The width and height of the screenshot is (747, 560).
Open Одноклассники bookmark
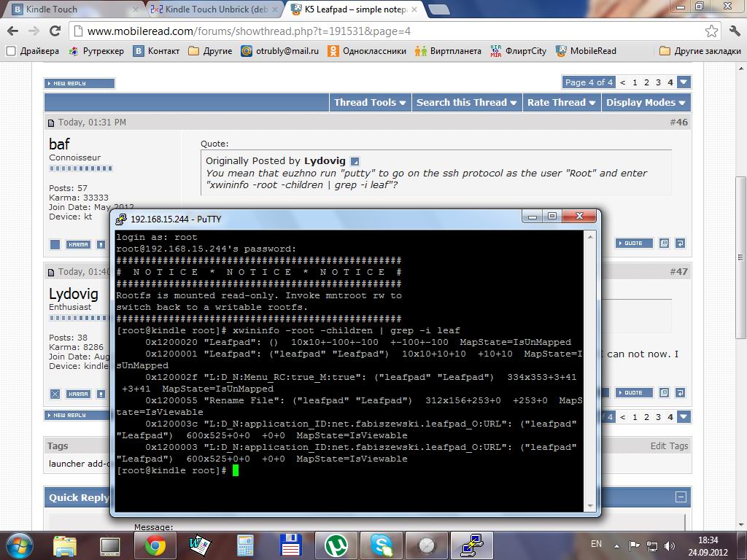coord(367,51)
